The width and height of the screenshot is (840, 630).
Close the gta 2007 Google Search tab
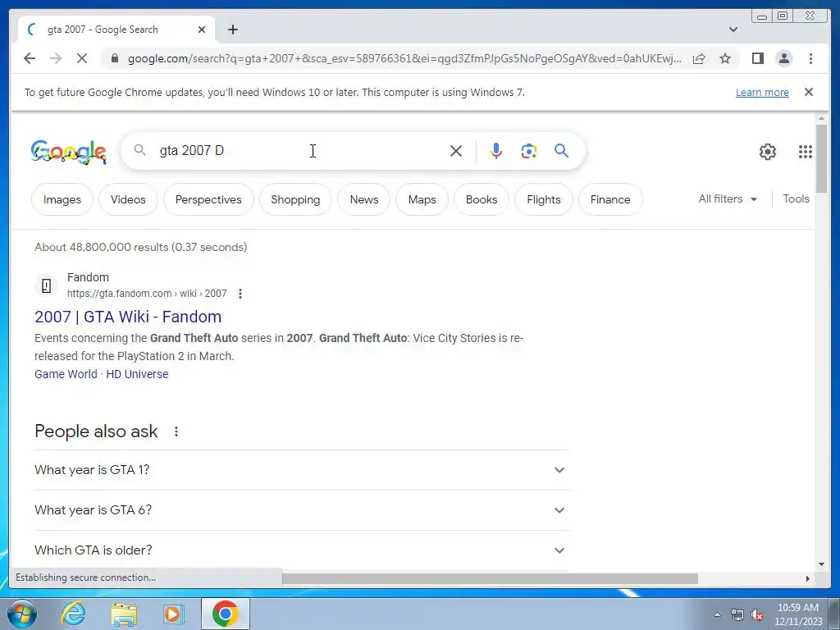tap(202, 30)
